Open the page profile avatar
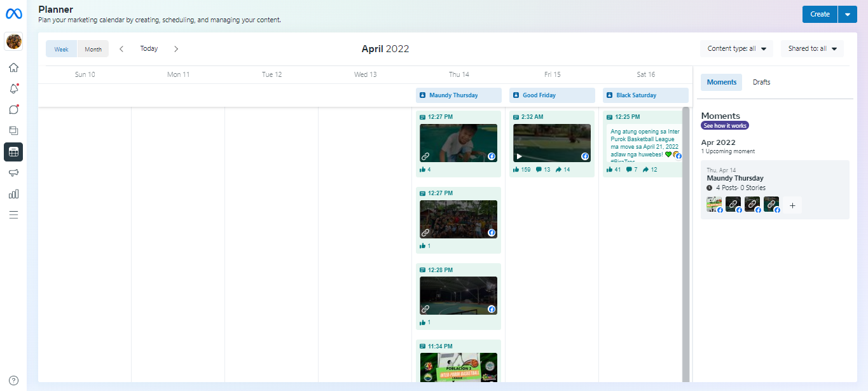The height and width of the screenshot is (391, 868). pos(13,41)
